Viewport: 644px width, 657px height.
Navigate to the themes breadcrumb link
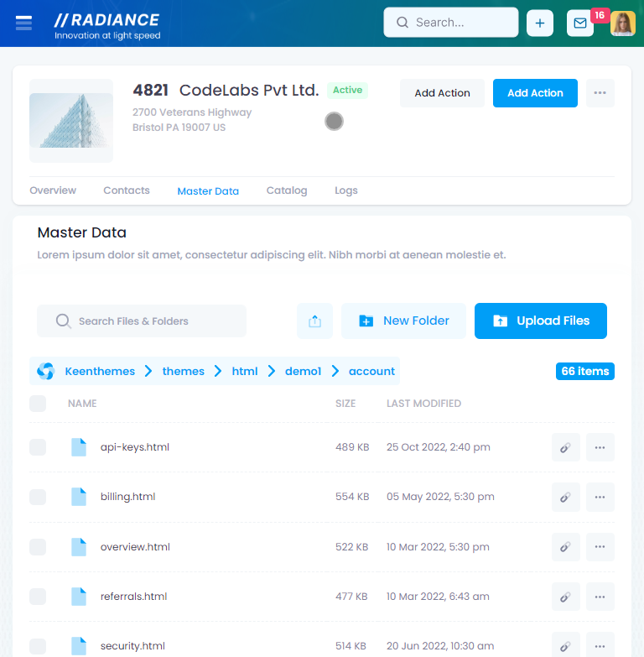183,371
